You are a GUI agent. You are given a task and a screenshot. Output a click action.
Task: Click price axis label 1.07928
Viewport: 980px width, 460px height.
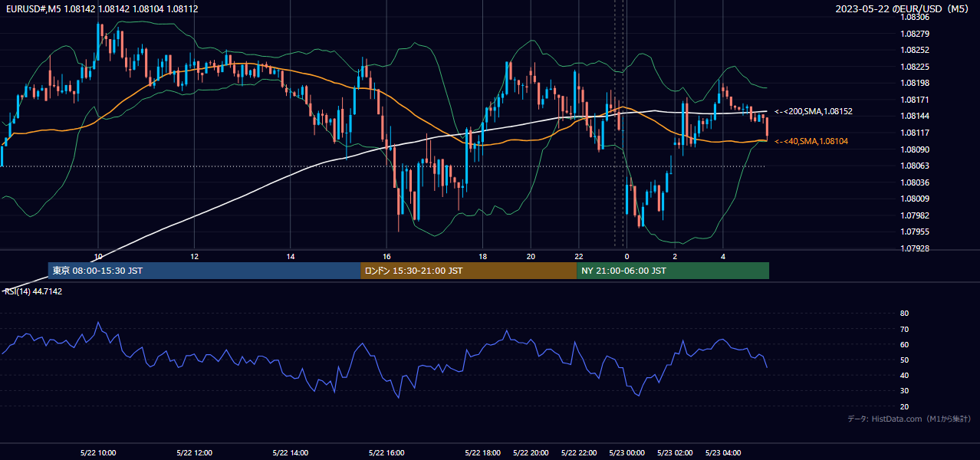[915, 248]
